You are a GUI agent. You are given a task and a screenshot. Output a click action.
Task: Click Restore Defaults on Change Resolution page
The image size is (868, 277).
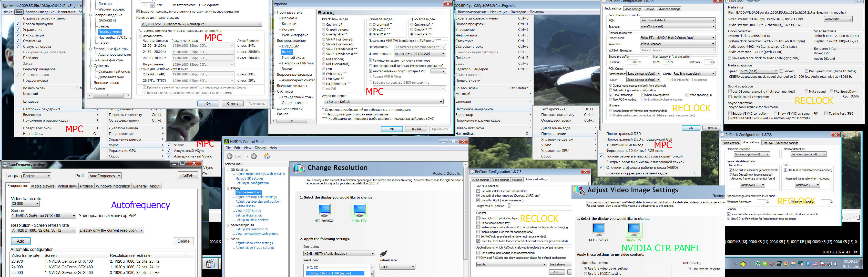point(446,173)
